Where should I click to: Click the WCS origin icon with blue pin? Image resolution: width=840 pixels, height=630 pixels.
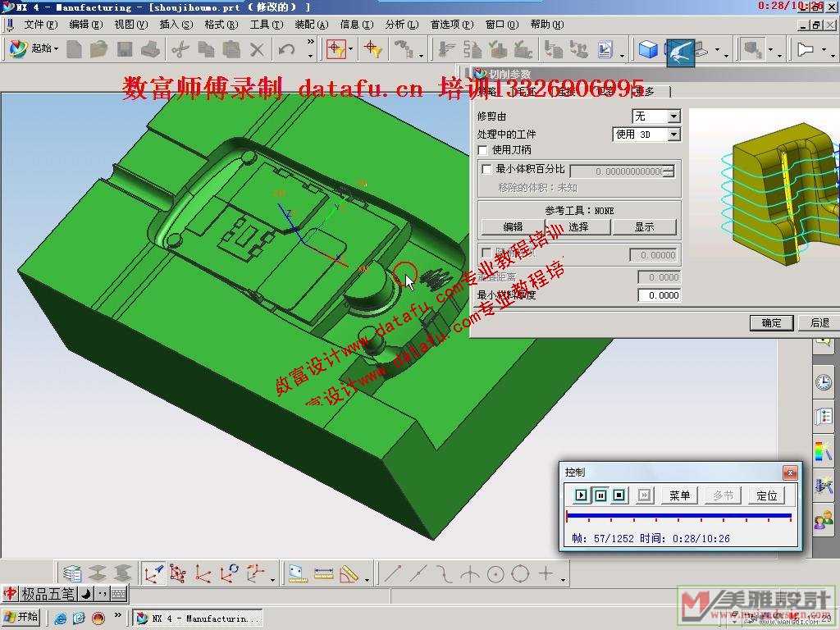pos(153,573)
